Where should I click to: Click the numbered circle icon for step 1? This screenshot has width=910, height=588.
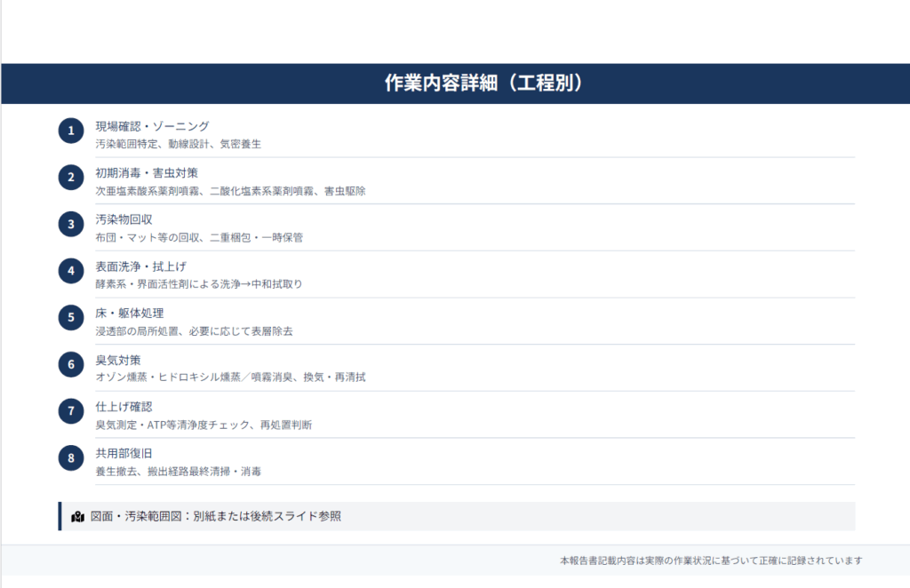pyautogui.click(x=70, y=131)
